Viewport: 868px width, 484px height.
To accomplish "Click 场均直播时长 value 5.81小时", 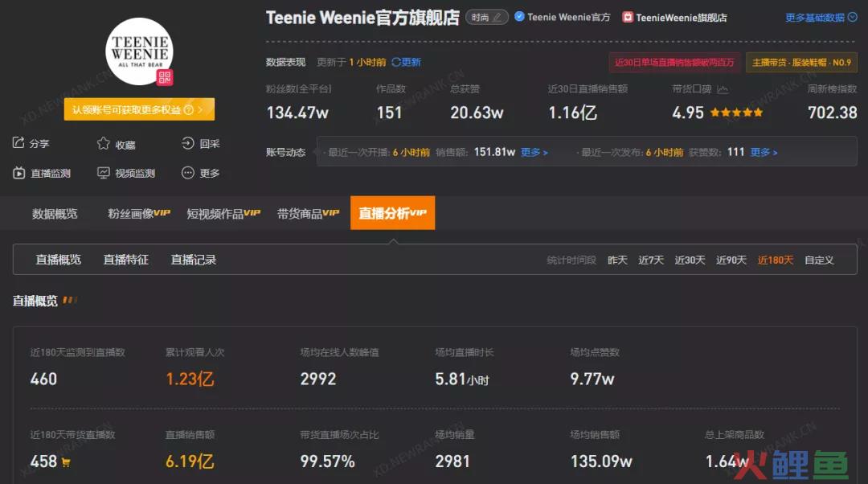I will (461, 379).
